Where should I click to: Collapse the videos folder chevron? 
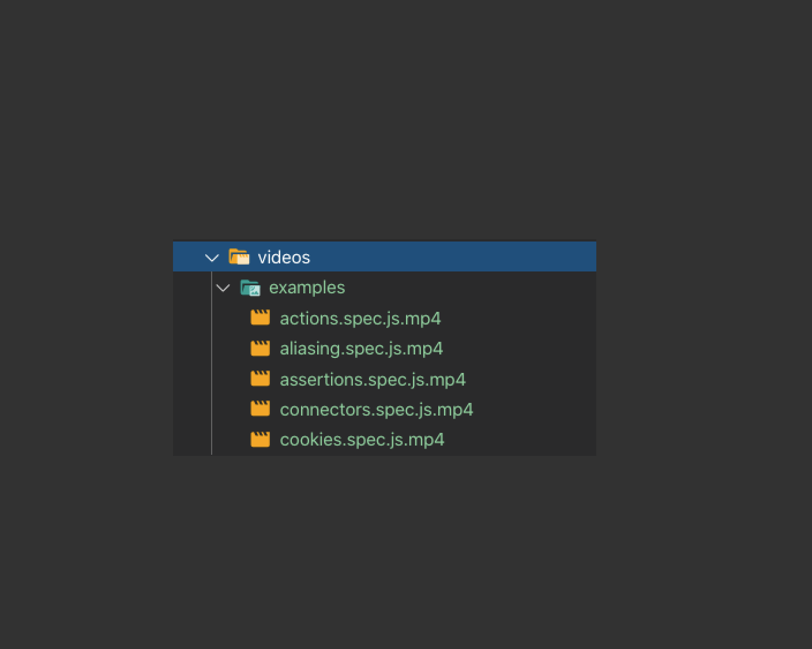pos(212,258)
